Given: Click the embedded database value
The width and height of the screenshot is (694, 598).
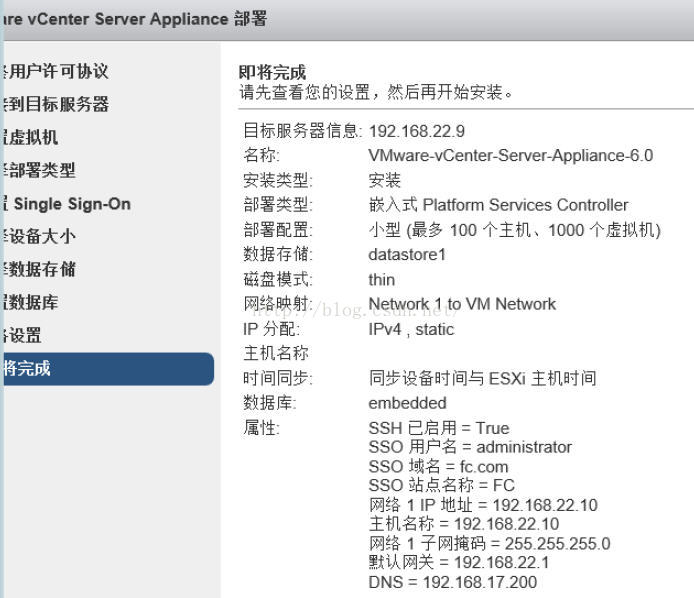Looking at the screenshot, I should [x=408, y=403].
